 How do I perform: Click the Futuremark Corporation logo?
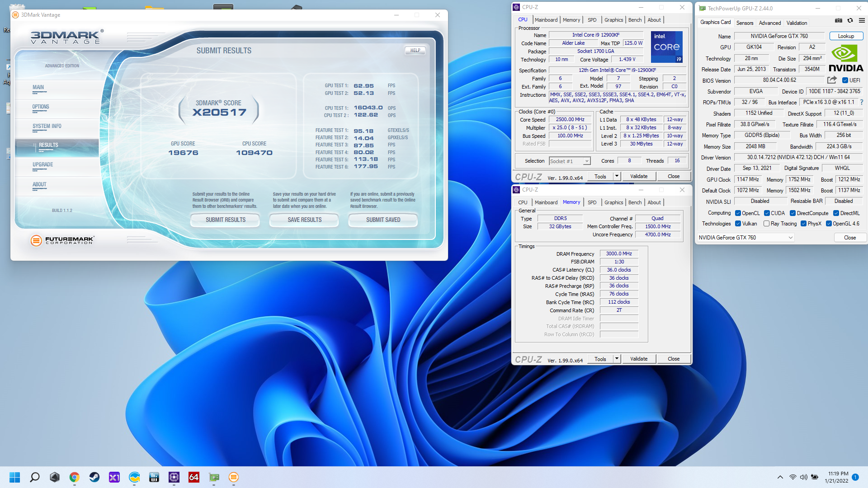click(x=62, y=240)
